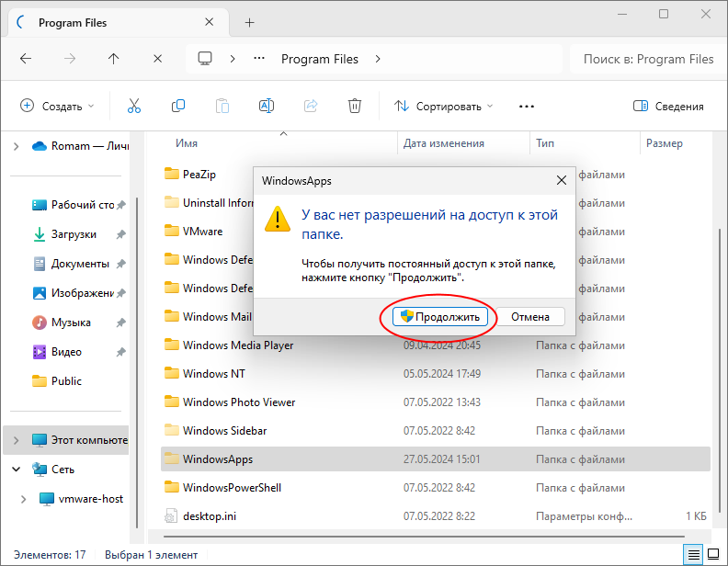Select Сеть in navigation pane
Viewport: 728px width, 566px height.
53,469
